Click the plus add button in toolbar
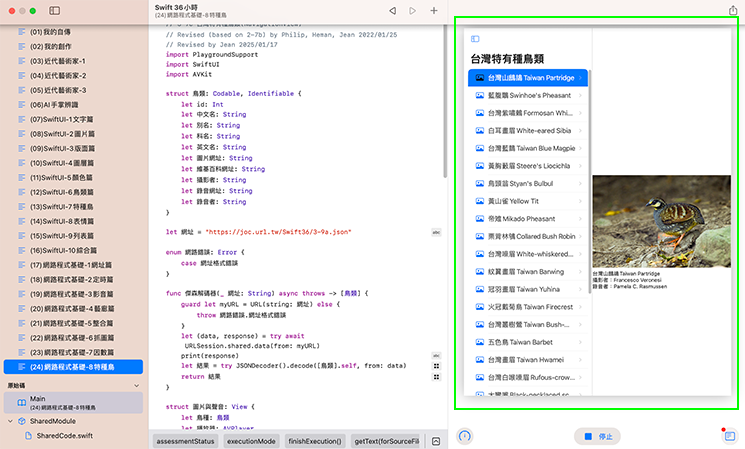The width and height of the screenshot is (745, 449). (x=434, y=10)
